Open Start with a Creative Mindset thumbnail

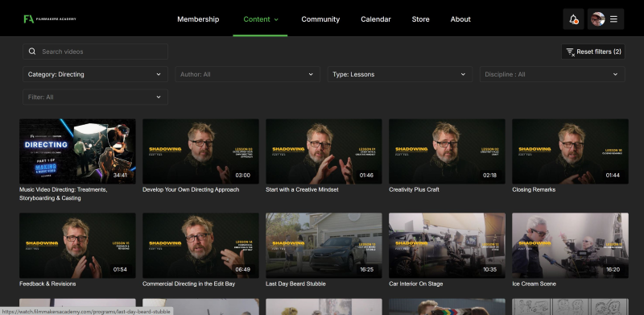(324, 151)
